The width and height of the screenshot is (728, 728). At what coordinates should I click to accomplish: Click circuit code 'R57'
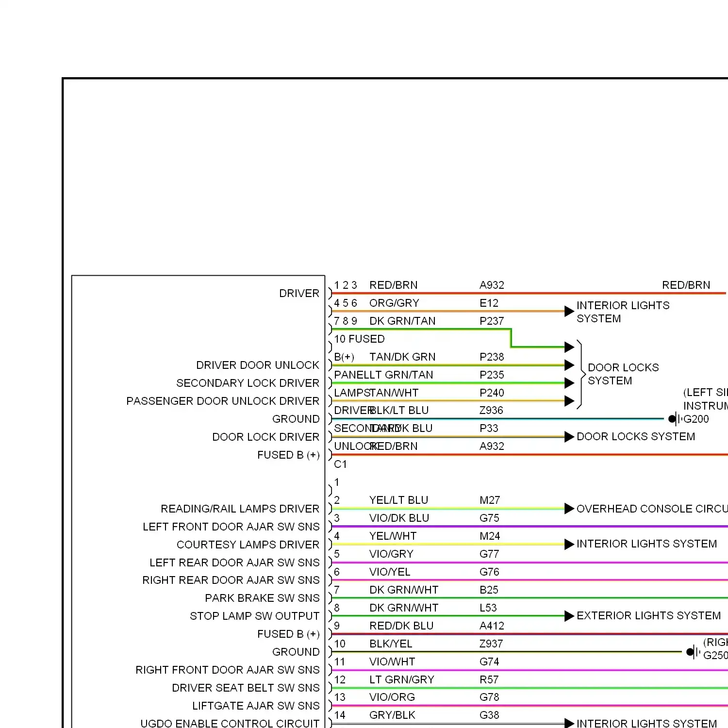click(x=489, y=679)
